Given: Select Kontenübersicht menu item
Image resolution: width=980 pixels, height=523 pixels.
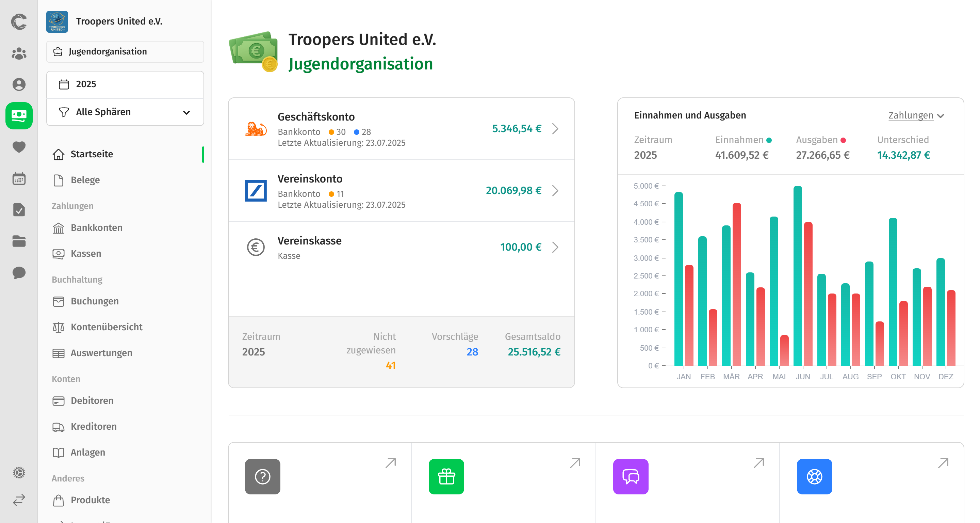Looking at the screenshot, I should coord(106,327).
